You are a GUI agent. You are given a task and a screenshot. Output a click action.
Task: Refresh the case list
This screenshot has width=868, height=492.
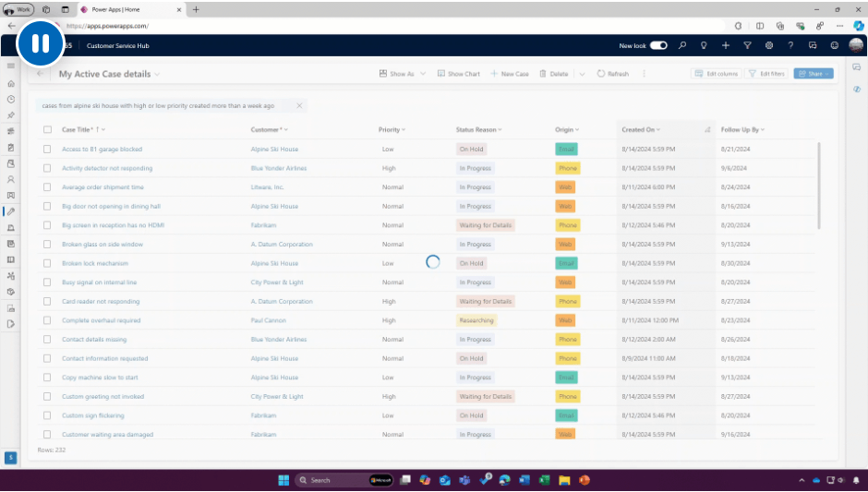(x=612, y=74)
